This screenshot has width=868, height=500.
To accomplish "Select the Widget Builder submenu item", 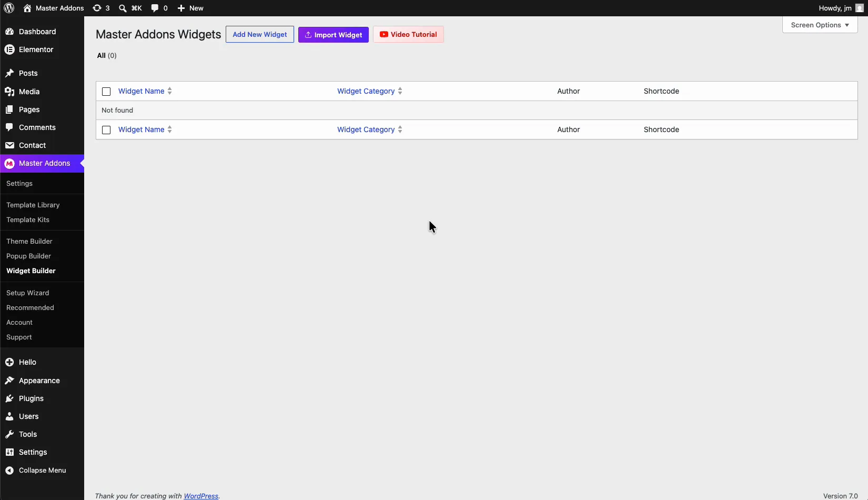I will point(31,271).
